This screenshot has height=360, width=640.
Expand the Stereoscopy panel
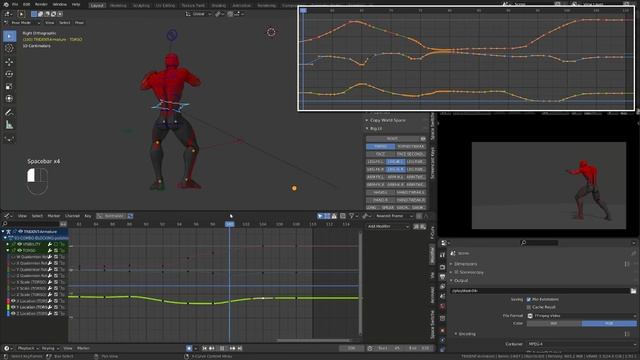tap(467, 272)
